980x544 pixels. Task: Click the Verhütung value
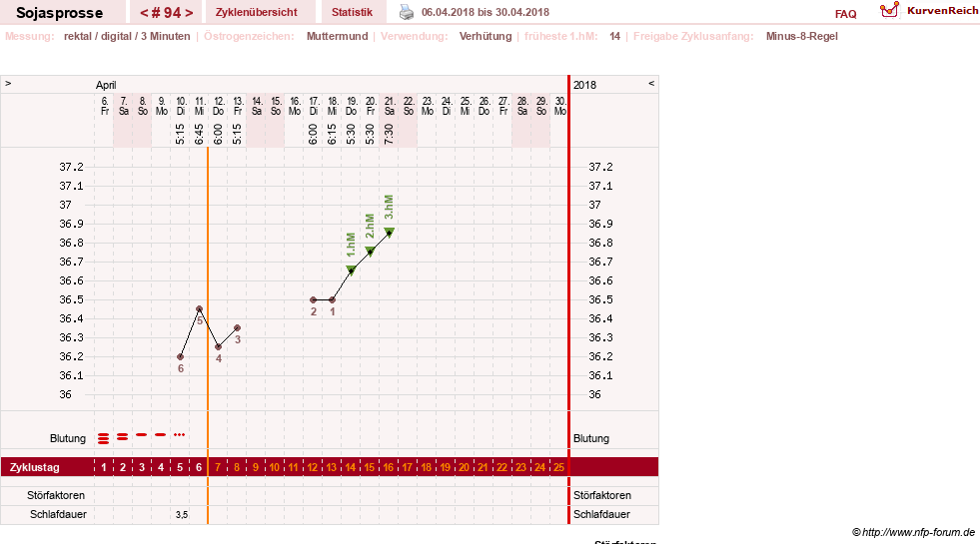click(485, 36)
